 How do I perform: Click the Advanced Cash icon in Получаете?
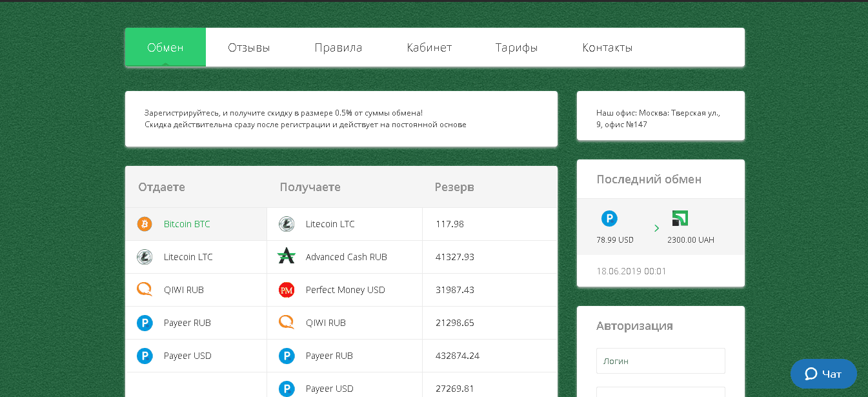(x=287, y=257)
